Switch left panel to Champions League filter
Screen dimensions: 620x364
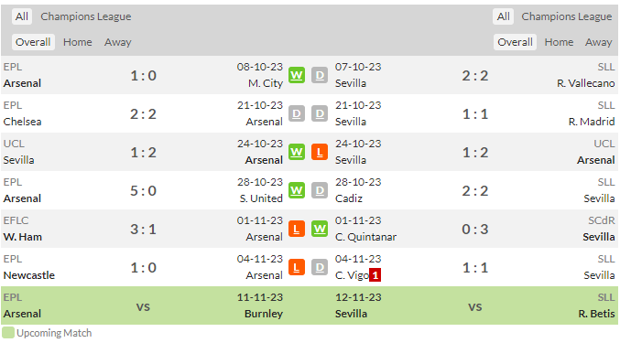point(86,16)
